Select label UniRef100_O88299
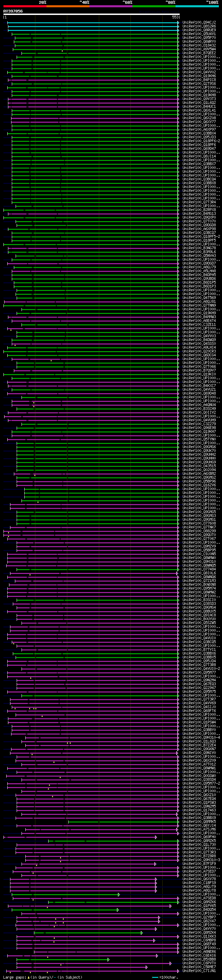Screen dimensions: 222x980 point(199,531)
